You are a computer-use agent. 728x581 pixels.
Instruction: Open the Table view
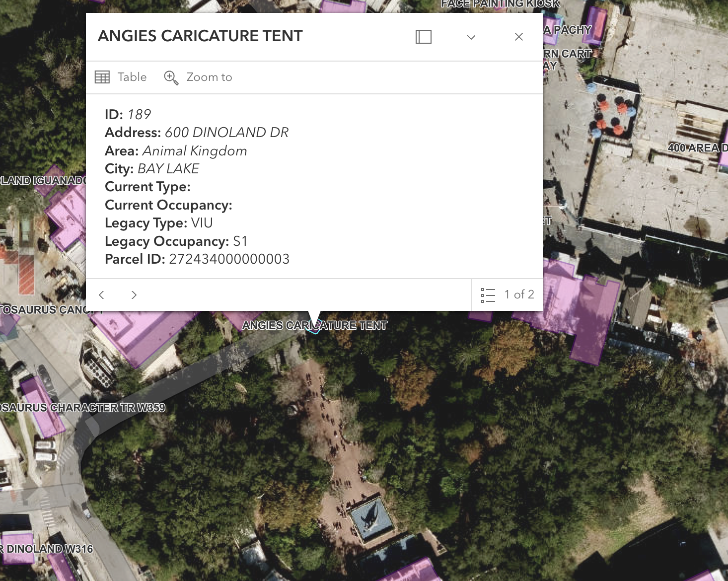(121, 77)
